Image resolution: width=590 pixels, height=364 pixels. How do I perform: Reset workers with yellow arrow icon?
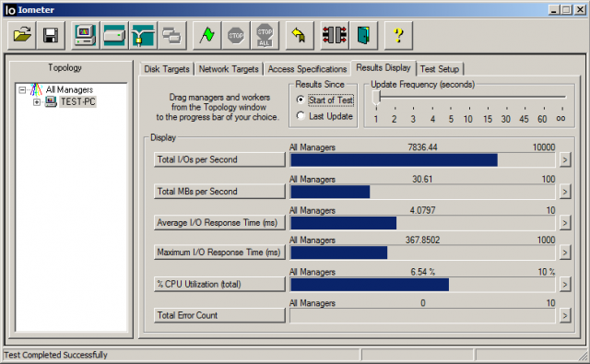[x=300, y=35]
